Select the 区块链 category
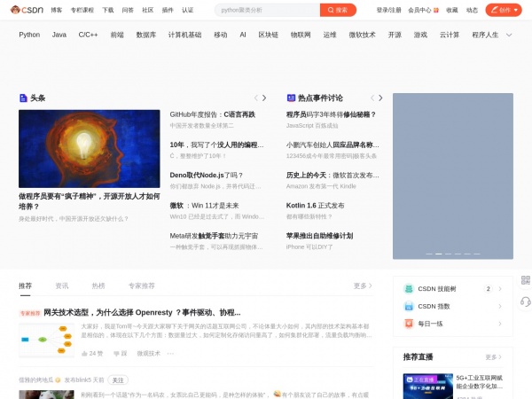 268,35
